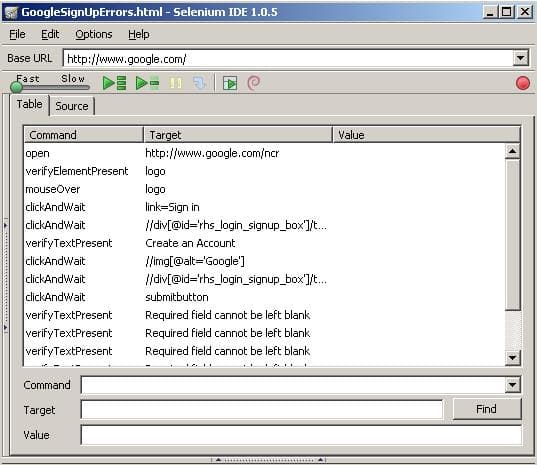537x465 pixels.
Task: Select the open command row
Action: (264, 153)
